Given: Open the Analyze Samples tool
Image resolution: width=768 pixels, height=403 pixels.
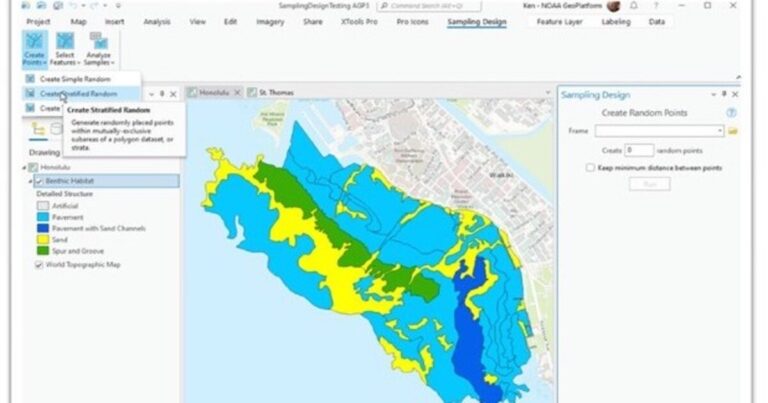Looking at the screenshot, I should [98, 49].
